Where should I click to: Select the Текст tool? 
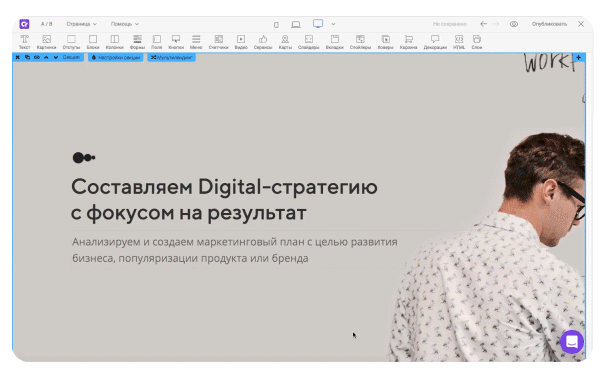24,42
